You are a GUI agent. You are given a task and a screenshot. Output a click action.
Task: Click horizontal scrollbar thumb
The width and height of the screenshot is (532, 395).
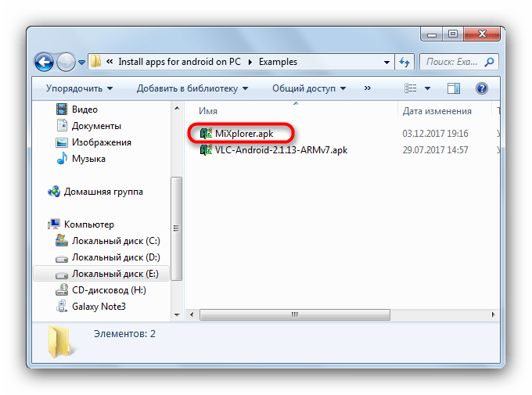pyautogui.click(x=295, y=314)
